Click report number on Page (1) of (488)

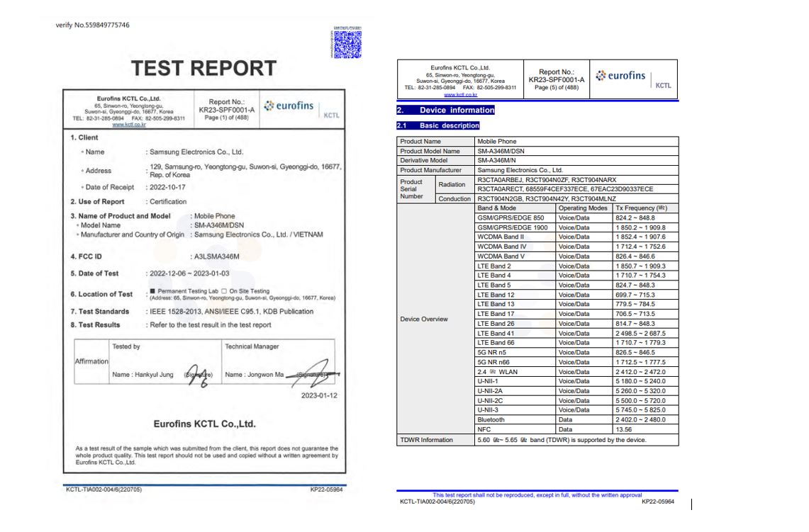point(226,110)
